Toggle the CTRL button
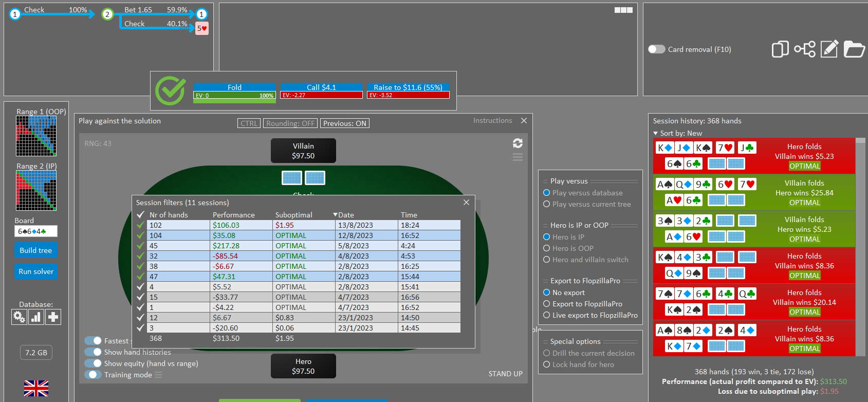 tap(249, 123)
